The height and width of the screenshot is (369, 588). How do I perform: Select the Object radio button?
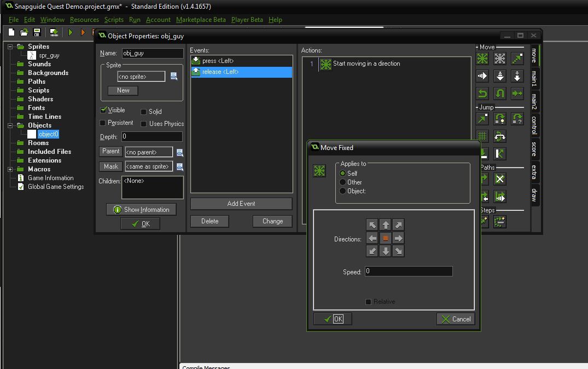[342, 191]
